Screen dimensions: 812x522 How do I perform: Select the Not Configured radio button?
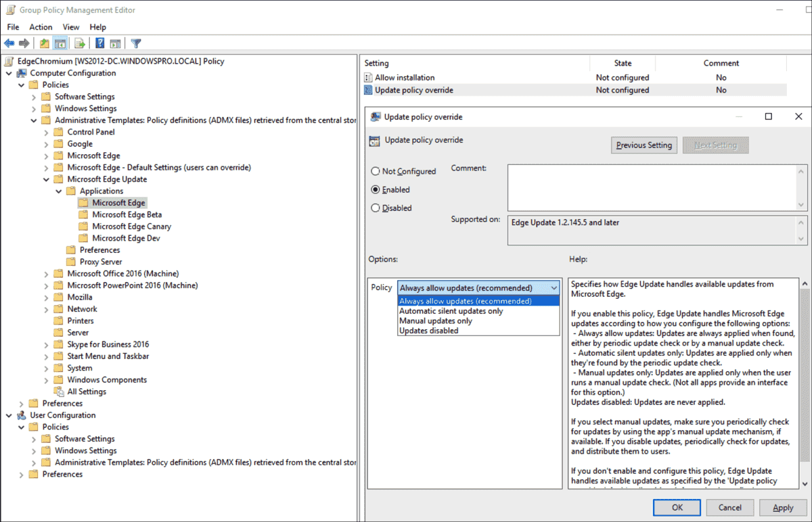pos(376,171)
